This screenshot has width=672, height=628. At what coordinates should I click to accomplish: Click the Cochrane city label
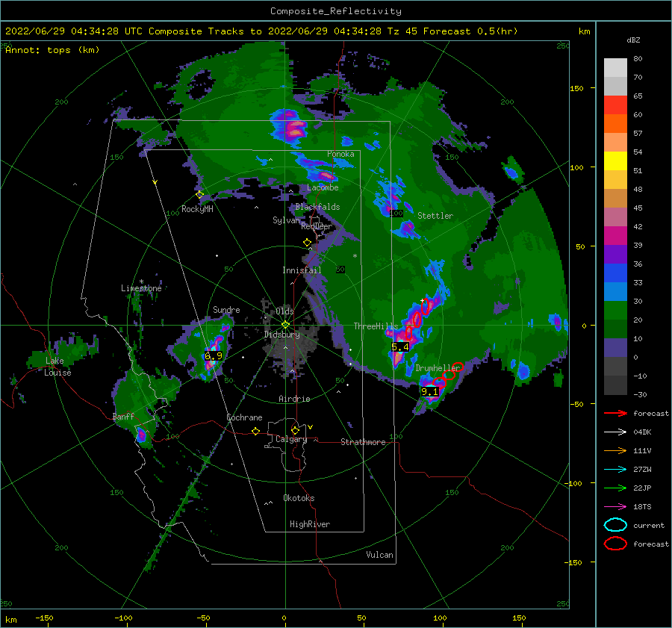(244, 417)
